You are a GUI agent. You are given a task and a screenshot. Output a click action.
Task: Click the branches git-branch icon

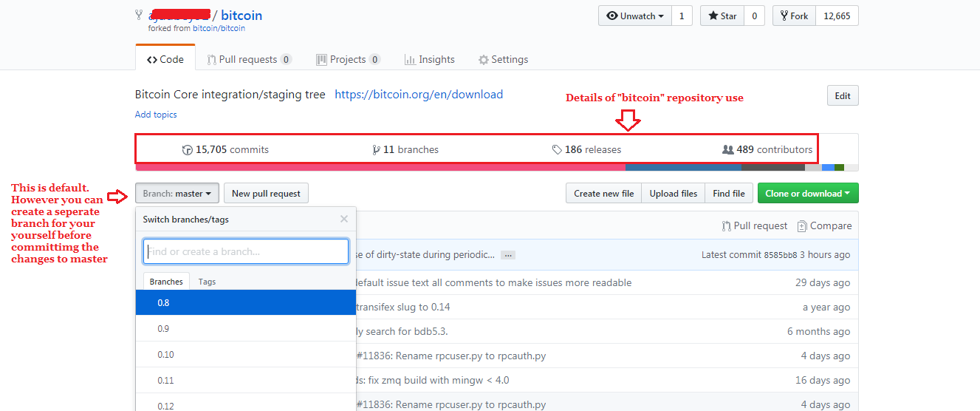pos(377,150)
